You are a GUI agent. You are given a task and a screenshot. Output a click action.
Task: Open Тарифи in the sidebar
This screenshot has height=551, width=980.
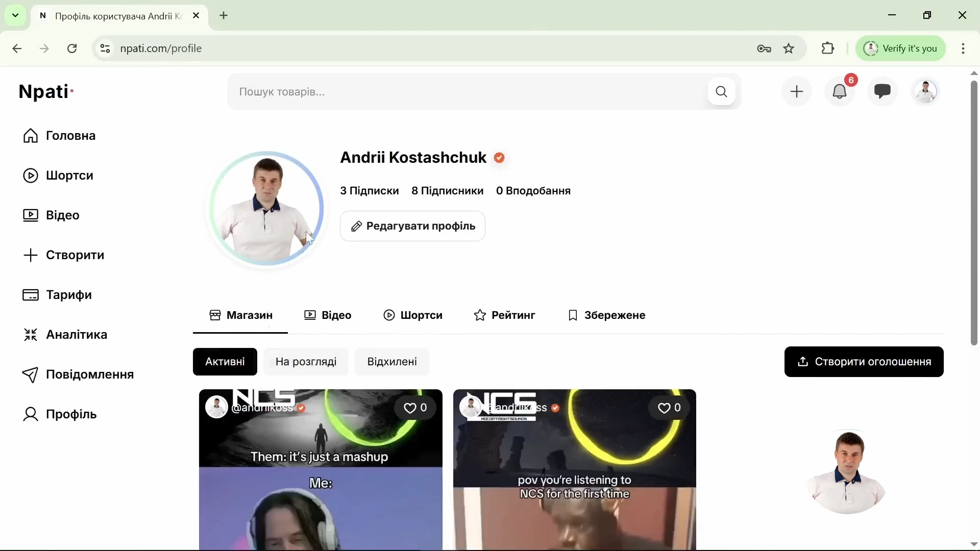click(57, 295)
